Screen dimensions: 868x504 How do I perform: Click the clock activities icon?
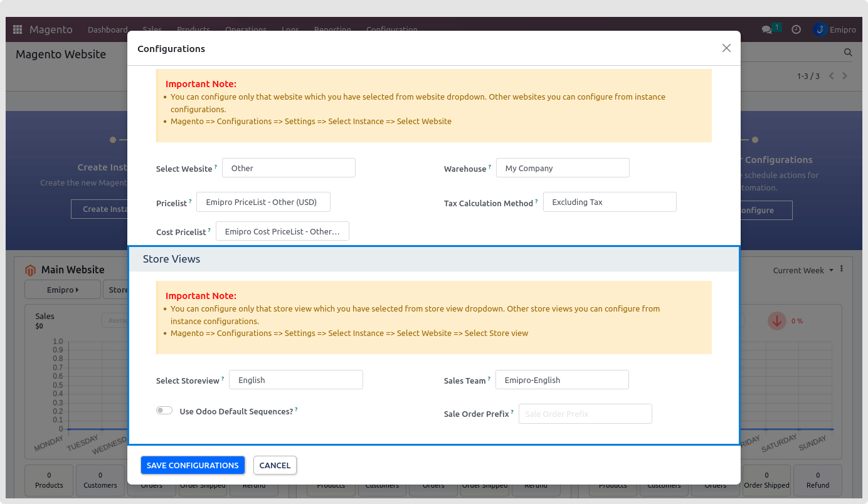pos(796,29)
